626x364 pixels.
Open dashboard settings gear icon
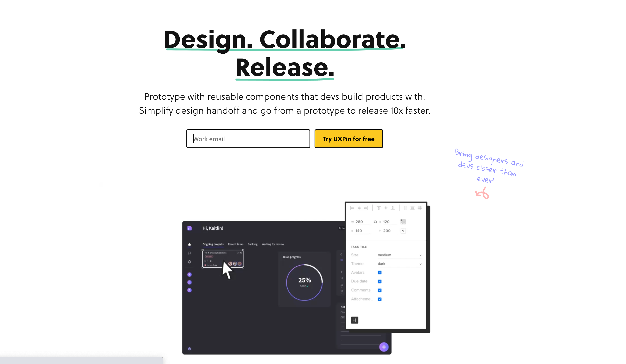(x=189, y=349)
